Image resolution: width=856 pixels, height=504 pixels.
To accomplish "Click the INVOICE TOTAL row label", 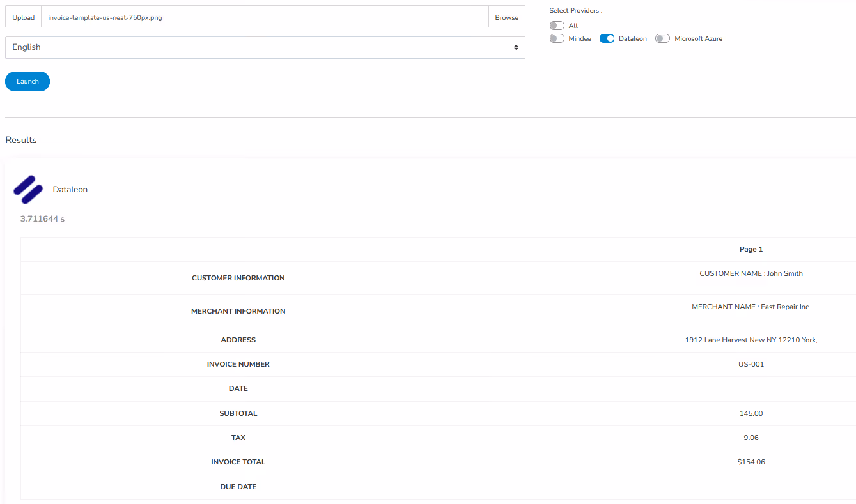I will (238, 462).
